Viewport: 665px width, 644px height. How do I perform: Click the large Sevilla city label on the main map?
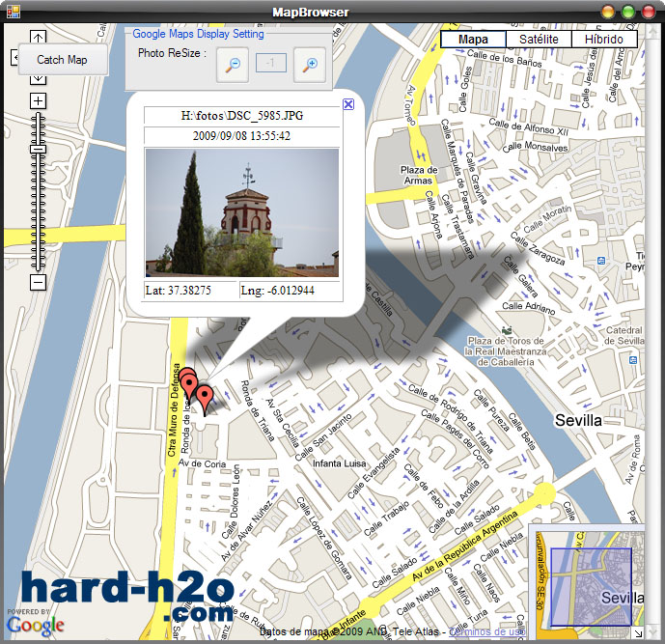(x=578, y=420)
